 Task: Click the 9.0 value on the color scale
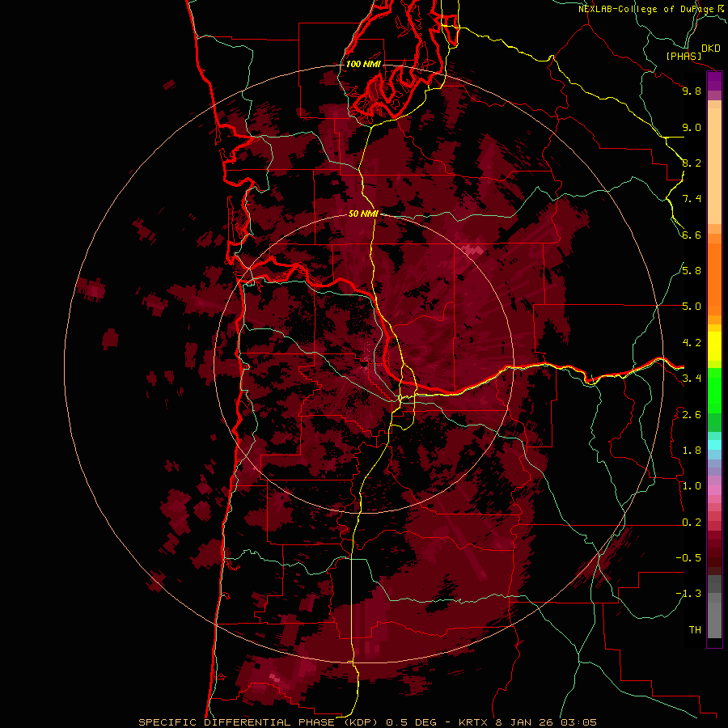point(692,127)
